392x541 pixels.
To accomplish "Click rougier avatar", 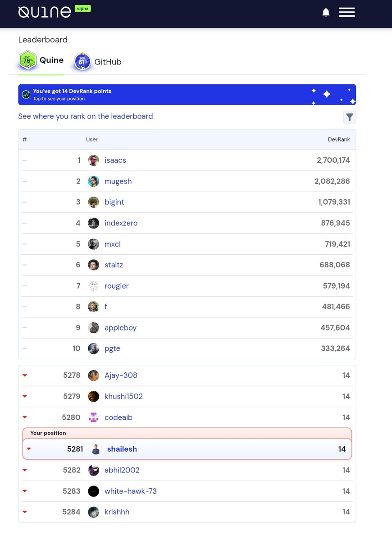I will pos(94,286).
